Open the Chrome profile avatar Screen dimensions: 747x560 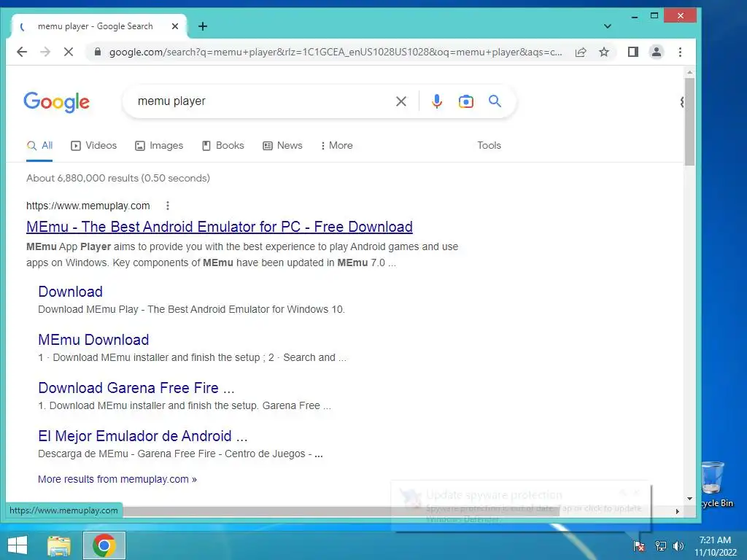(657, 52)
